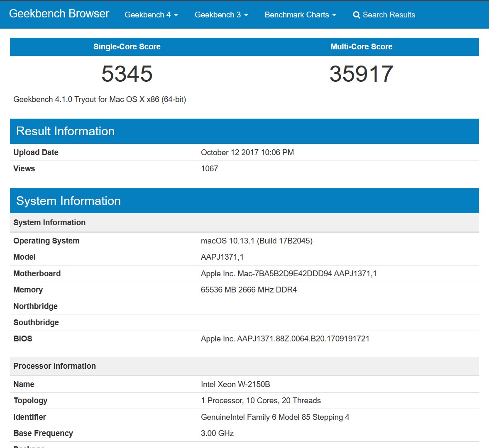Click the blue System Information section header
The image size is (489, 448).
click(244, 201)
